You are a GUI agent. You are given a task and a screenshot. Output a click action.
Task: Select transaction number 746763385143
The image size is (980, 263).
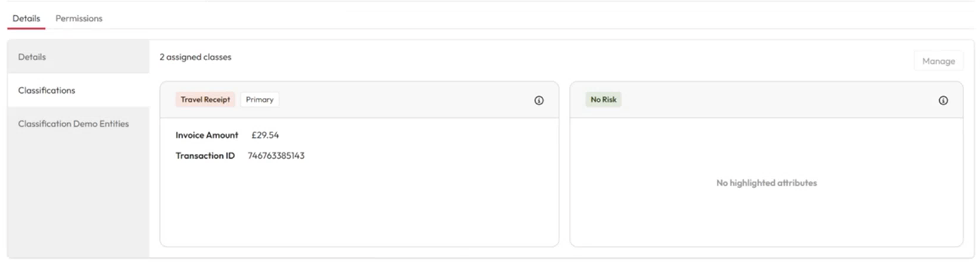276,156
